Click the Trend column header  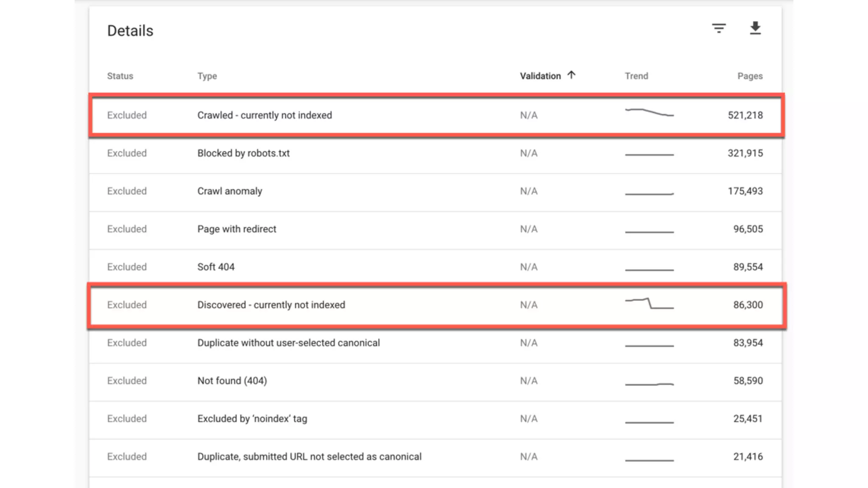point(636,76)
